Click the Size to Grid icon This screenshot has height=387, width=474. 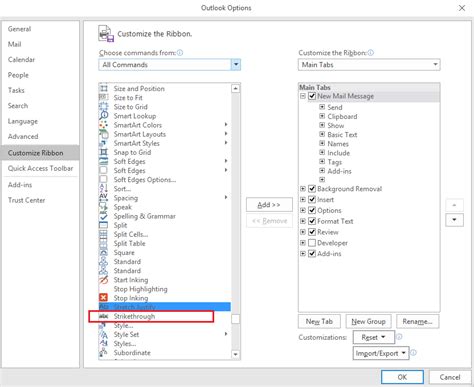104,107
